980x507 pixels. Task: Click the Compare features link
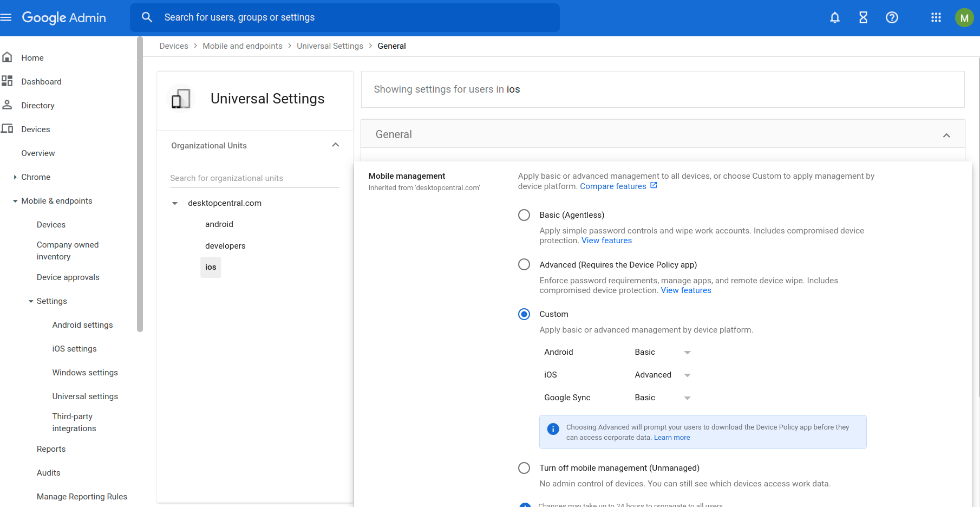[x=613, y=186]
